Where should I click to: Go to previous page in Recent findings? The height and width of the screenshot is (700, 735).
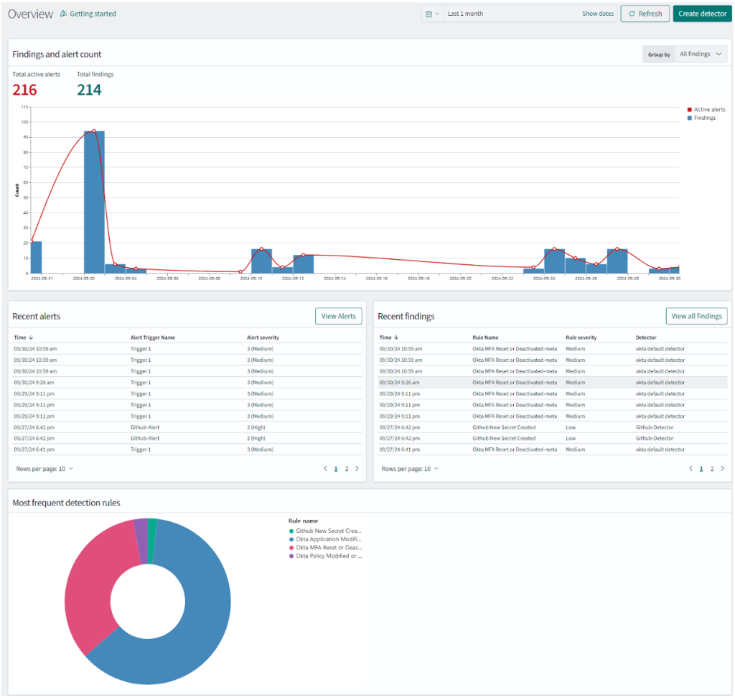[x=690, y=469]
